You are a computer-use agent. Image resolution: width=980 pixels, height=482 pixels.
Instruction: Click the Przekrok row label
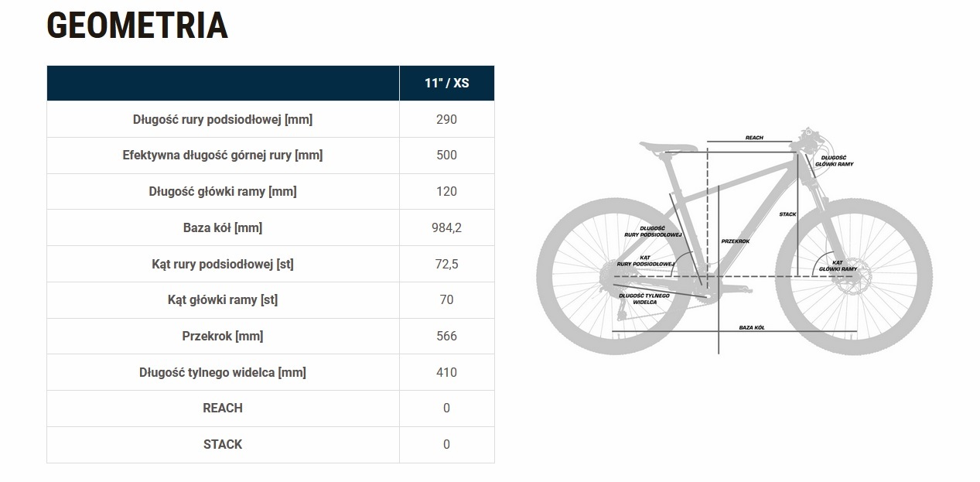point(223,336)
